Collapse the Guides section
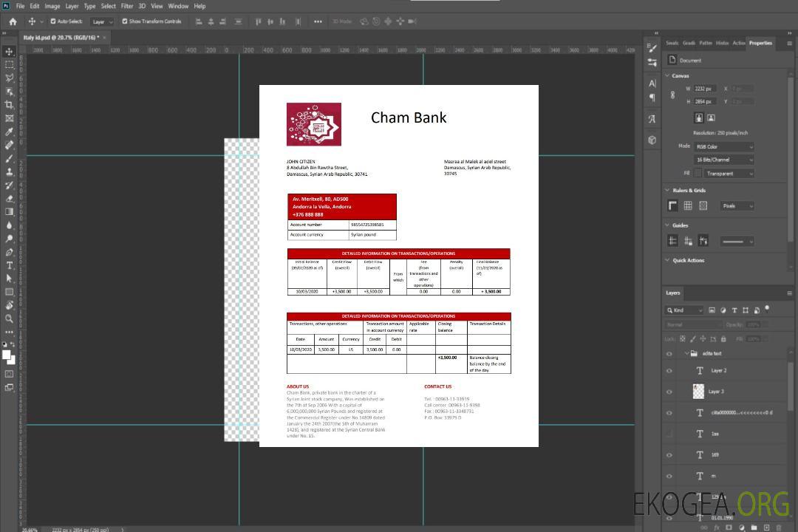The height and width of the screenshot is (532, 798). pyautogui.click(x=668, y=225)
